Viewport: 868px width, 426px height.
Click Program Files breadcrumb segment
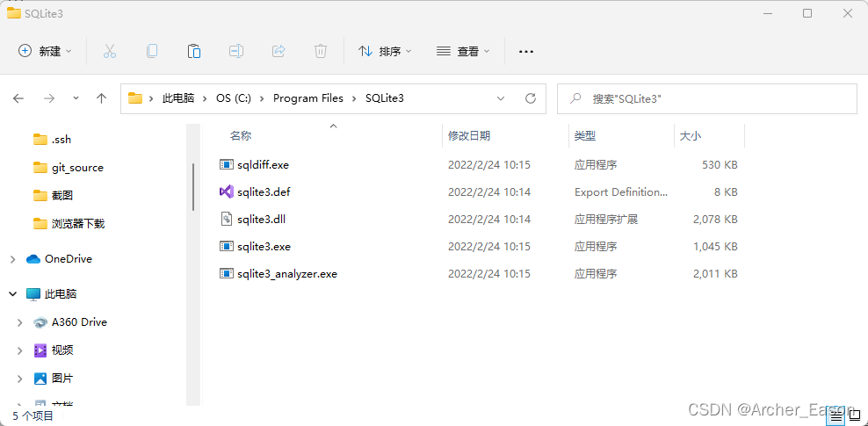tap(308, 98)
